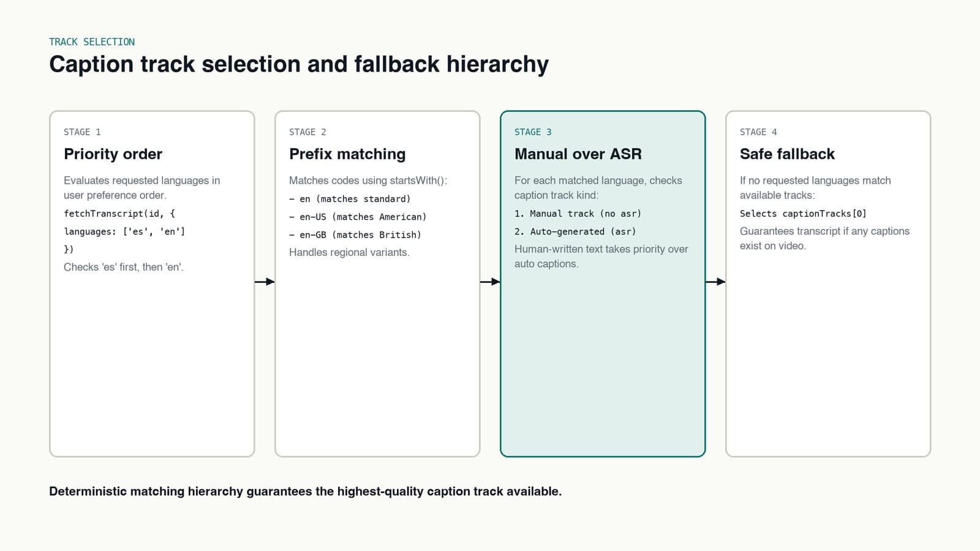980x551 pixels.
Task: Click the arrow between Stage 3 and Stage 4
Action: [715, 282]
